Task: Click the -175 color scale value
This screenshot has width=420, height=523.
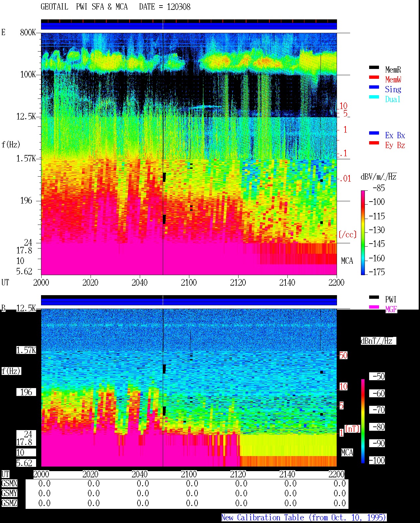Action: (x=377, y=272)
